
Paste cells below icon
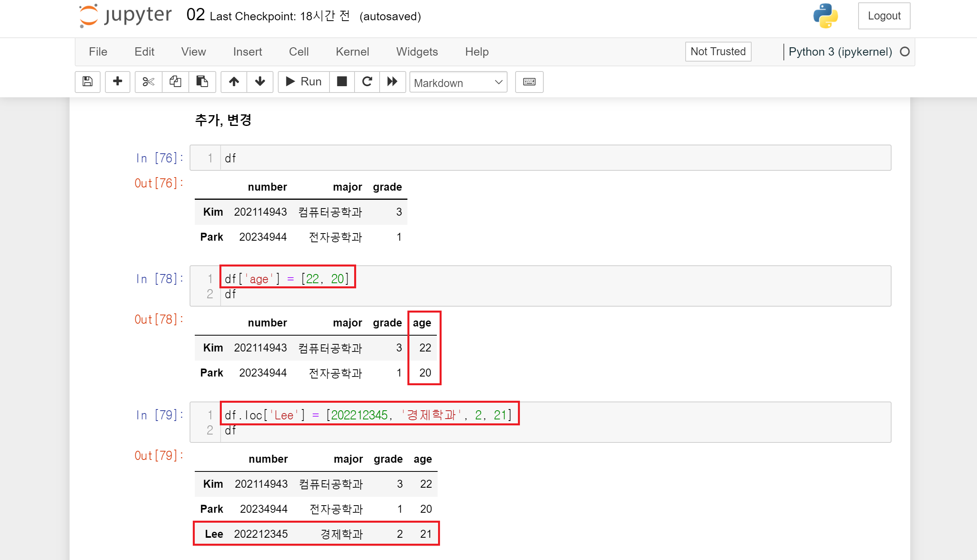[202, 82]
